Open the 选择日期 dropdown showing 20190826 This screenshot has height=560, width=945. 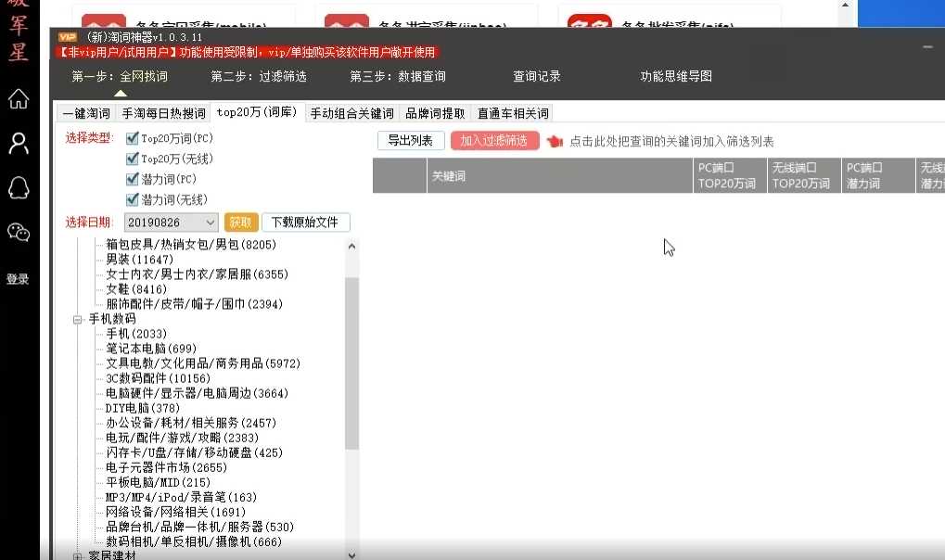tap(171, 223)
